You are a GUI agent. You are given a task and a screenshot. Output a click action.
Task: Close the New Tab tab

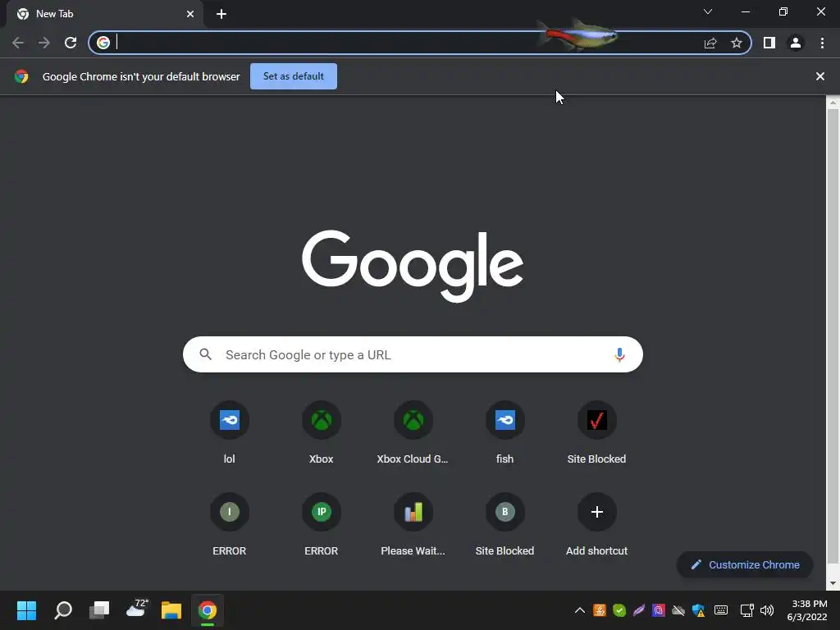(190, 14)
